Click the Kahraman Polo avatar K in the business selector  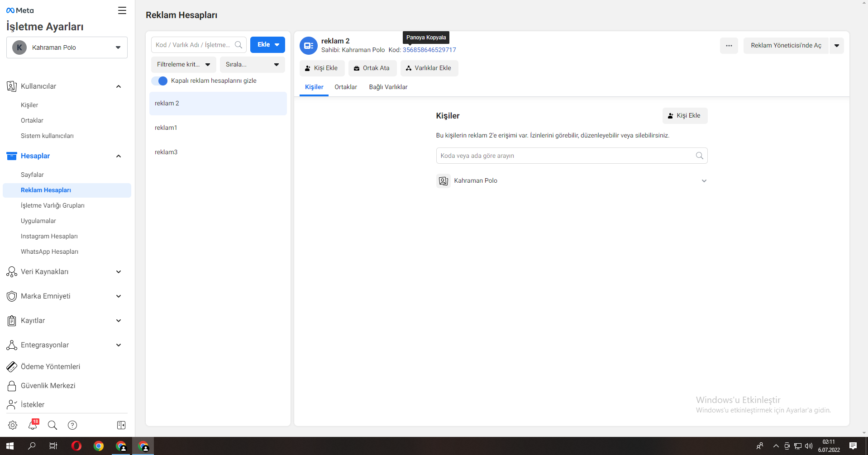point(19,47)
